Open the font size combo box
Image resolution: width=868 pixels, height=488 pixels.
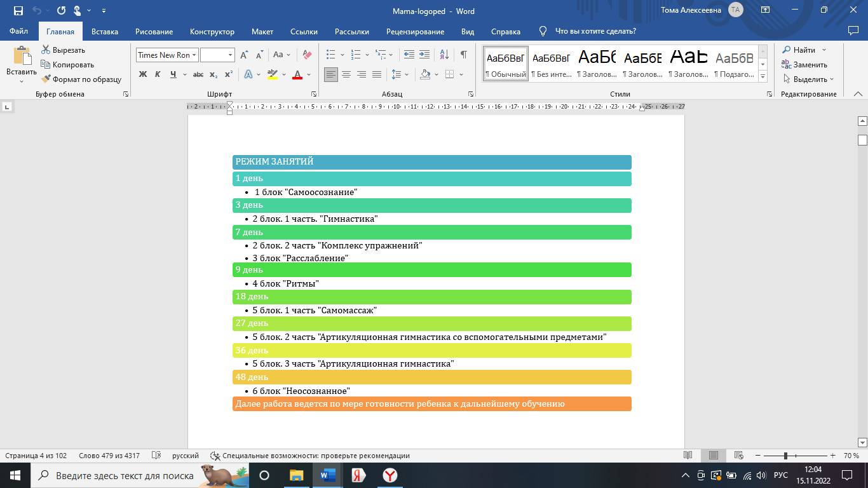click(217, 55)
